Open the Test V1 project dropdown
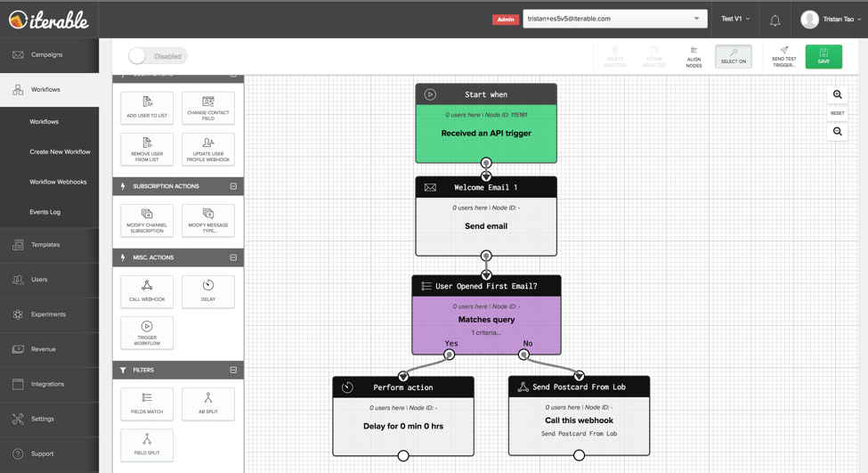Viewport: 868px width, 473px height. 735,19
